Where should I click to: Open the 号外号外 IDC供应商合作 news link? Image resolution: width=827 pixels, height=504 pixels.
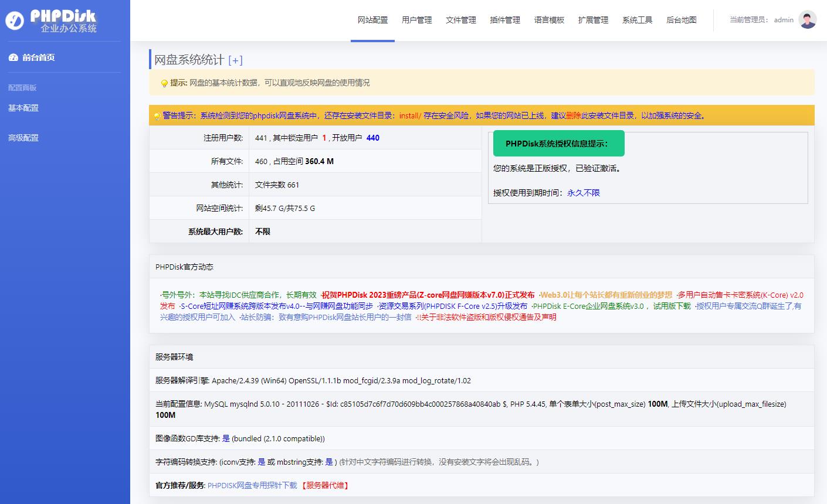pos(240,295)
